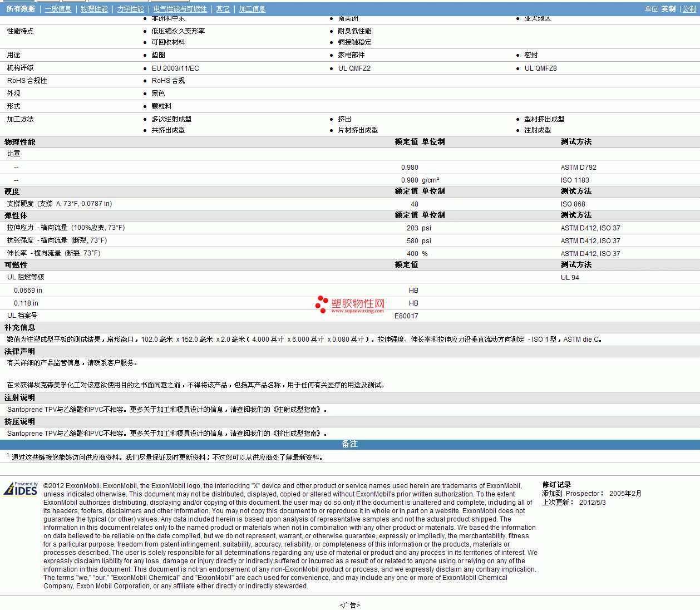Screen dimensions: 700x610
Task: Select the 伸长率 property label
Action: [x=53, y=253]
